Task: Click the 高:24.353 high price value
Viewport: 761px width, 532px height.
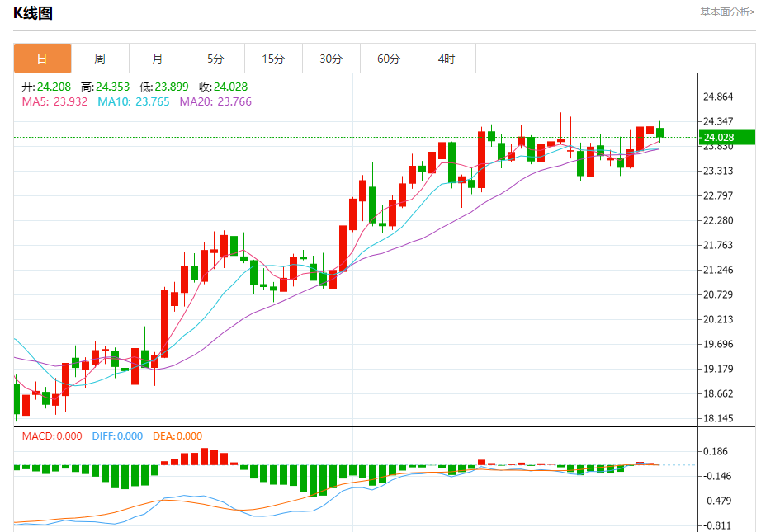Action: coord(106,87)
